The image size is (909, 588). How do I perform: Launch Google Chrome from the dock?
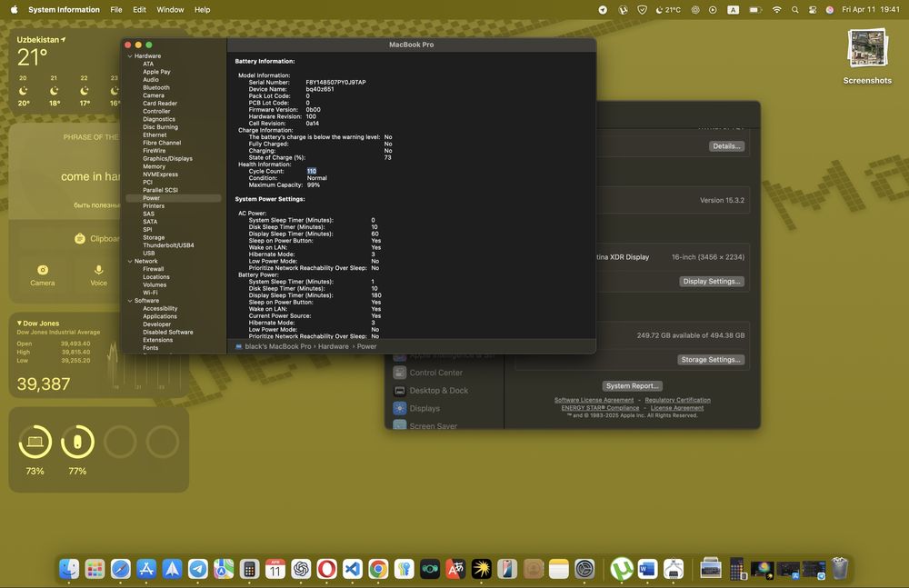[378, 569]
